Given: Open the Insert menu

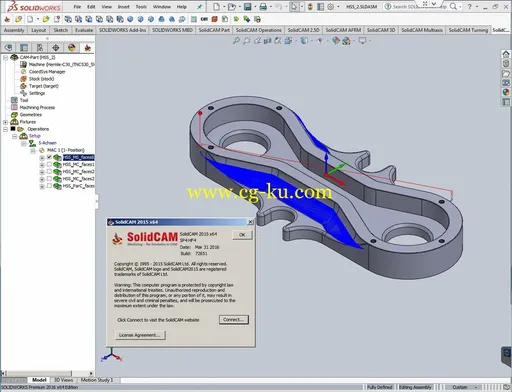Looking at the screenshot, I should [124, 7].
